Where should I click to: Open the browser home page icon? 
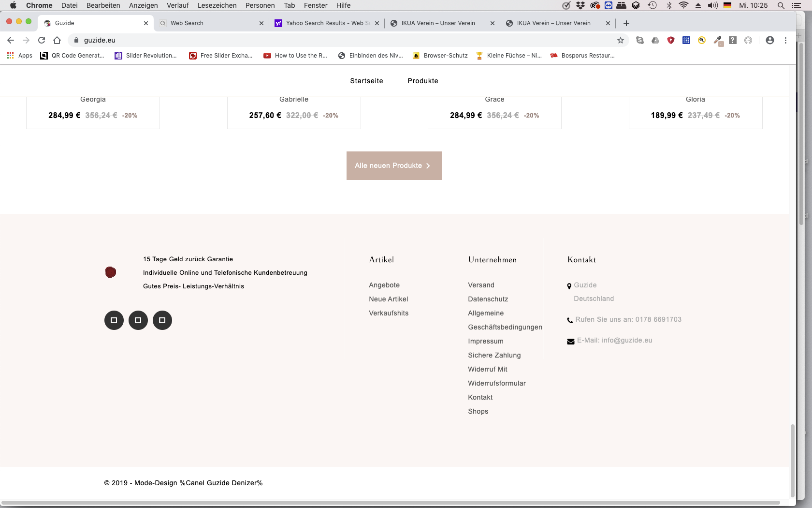click(57, 40)
